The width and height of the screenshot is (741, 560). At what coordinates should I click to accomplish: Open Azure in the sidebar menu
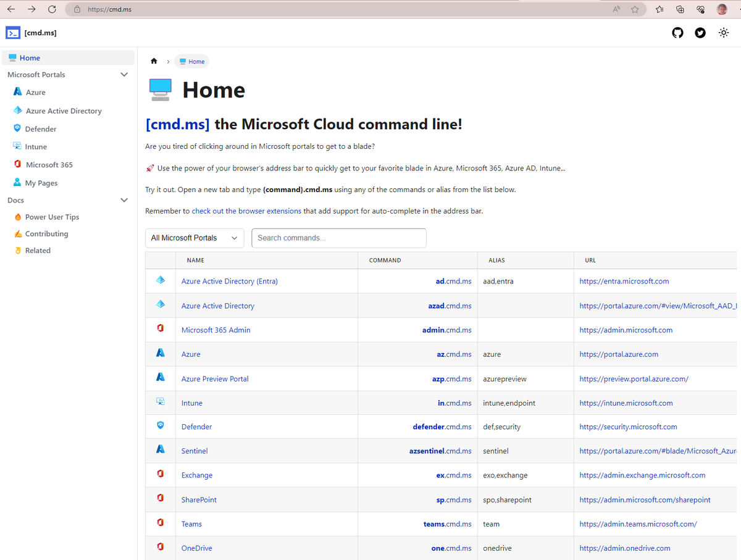tap(36, 92)
